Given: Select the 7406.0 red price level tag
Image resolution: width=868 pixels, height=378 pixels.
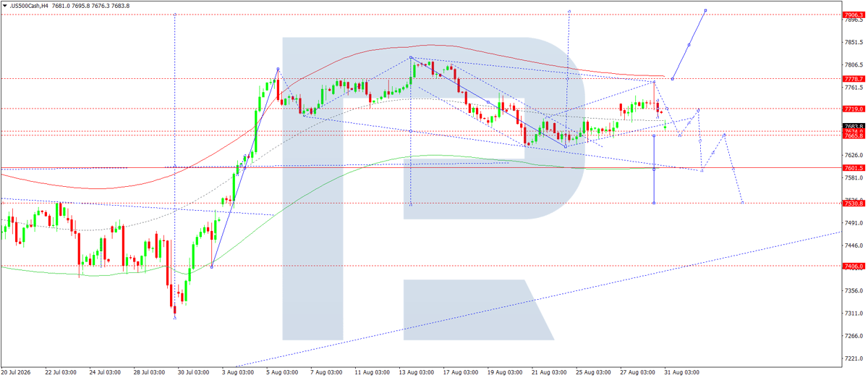Looking at the screenshot, I should 854,266.
